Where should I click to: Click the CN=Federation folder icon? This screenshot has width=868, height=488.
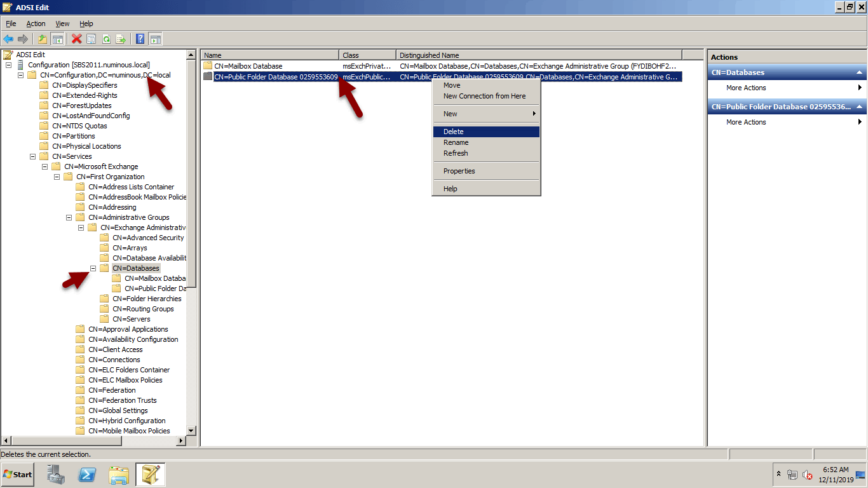[x=80, y=390]
